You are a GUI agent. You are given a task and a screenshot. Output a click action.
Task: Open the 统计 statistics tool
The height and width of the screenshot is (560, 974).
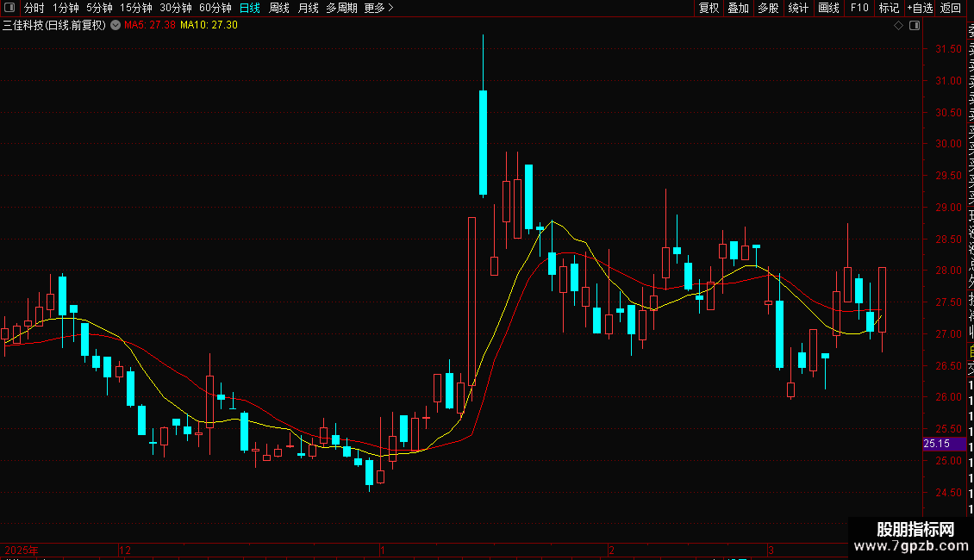(x=798, y=8)
